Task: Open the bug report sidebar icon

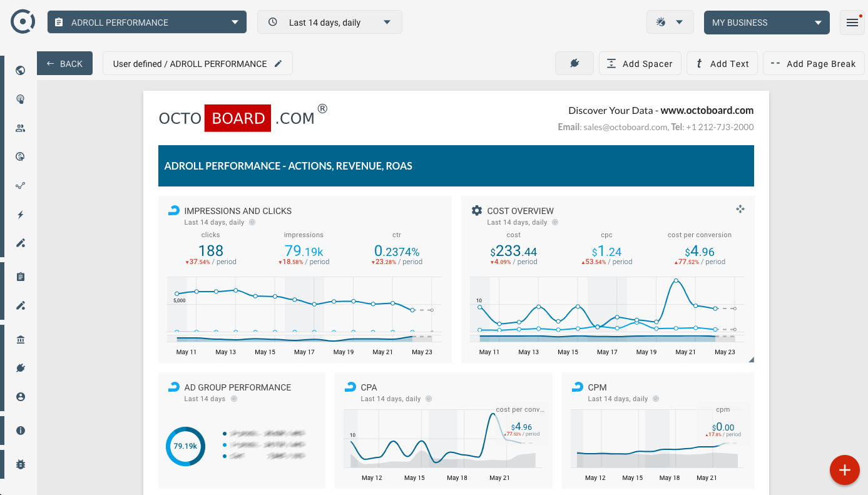Action: point(21,465)
